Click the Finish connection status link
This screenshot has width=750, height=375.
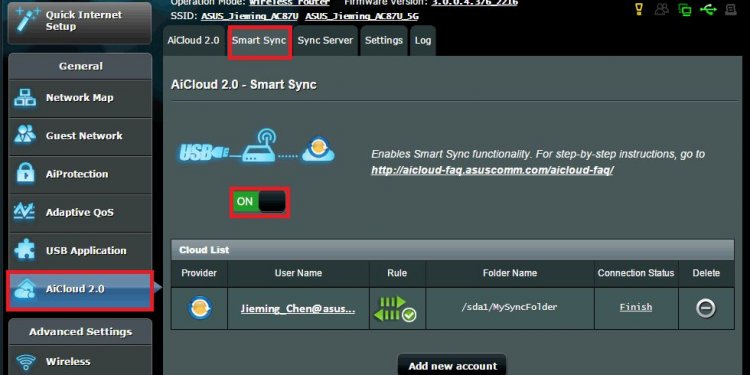[x=636, y=307]
